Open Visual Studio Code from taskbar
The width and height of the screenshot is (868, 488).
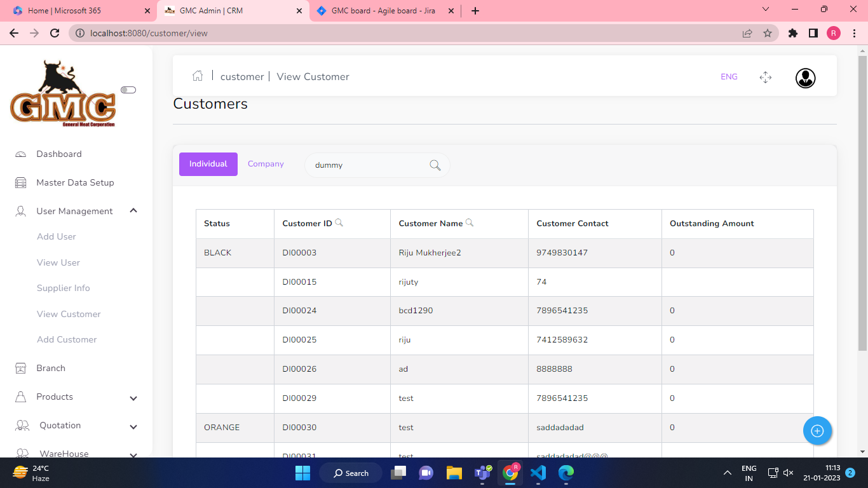click(538, 473)
